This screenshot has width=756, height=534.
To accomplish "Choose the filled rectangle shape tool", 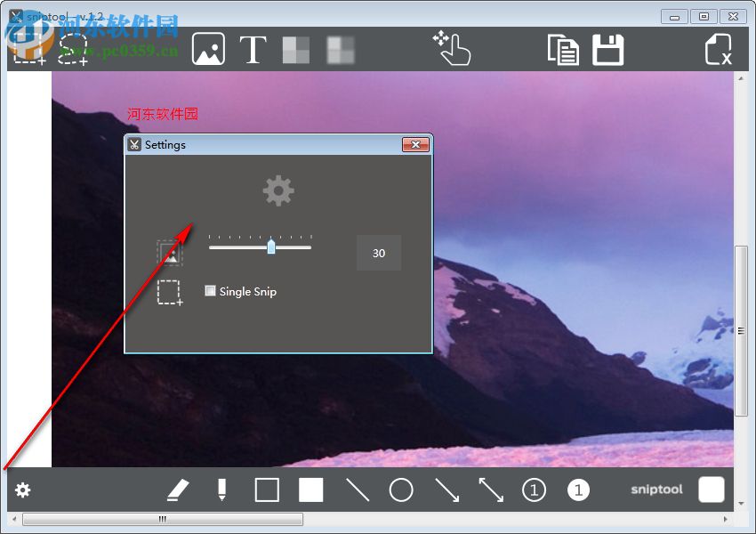I will [310, 489].
